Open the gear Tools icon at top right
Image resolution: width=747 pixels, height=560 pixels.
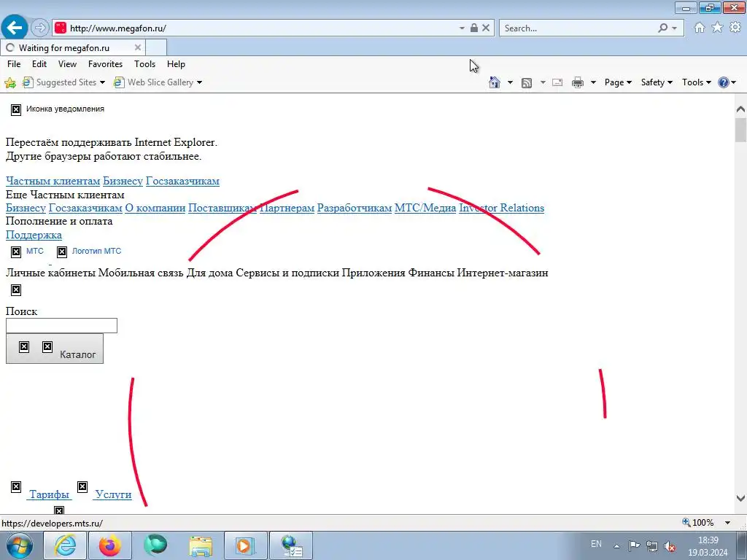point(735,28)
